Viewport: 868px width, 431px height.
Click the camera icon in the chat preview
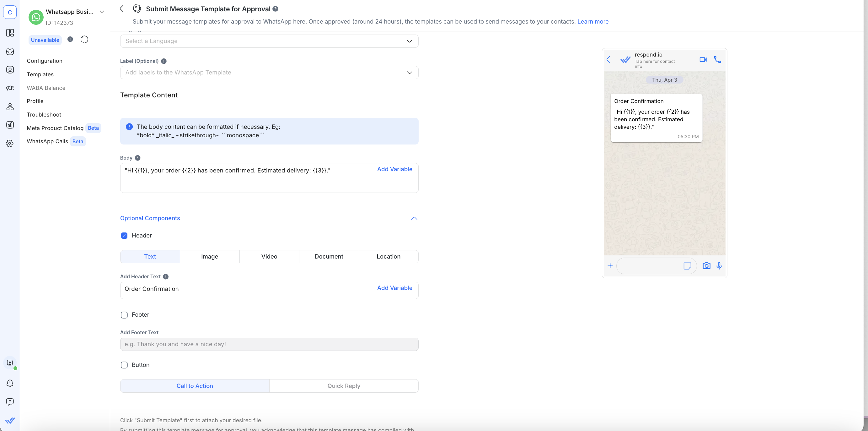(706, 266)
